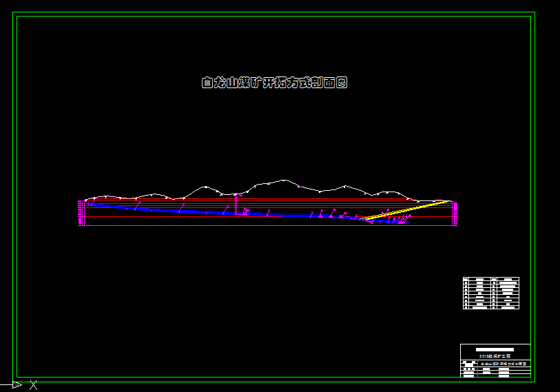
Task: Click the drawing name in the title block
Action: (504, 364)
